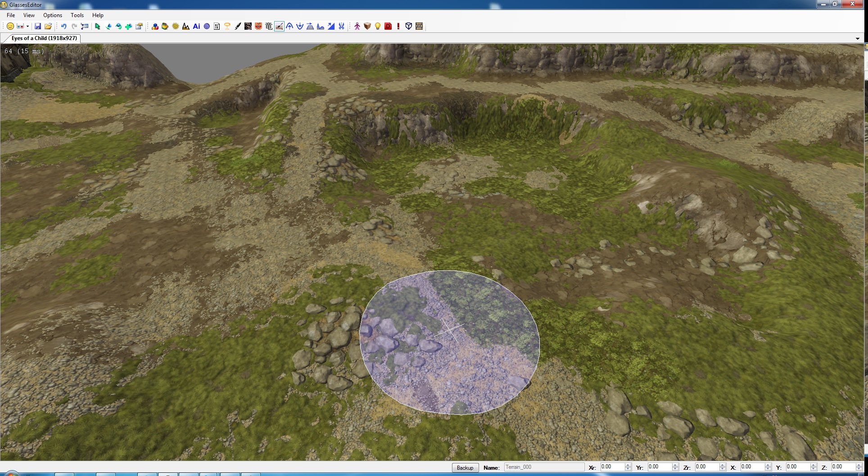The width and height of the screenshot is (868, 476).
Task: Increase the Xr rotation spinner value
Action: point(628,465)
